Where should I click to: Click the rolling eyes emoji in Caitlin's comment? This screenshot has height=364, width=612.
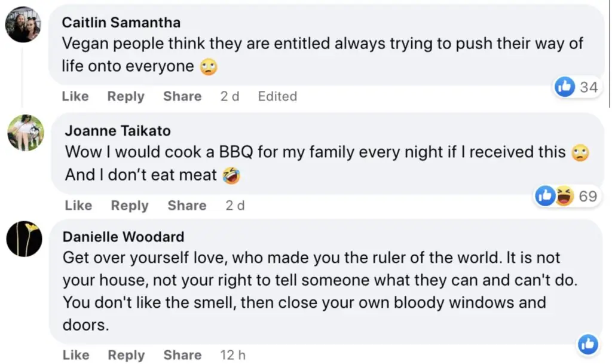[x=208, y=68]
